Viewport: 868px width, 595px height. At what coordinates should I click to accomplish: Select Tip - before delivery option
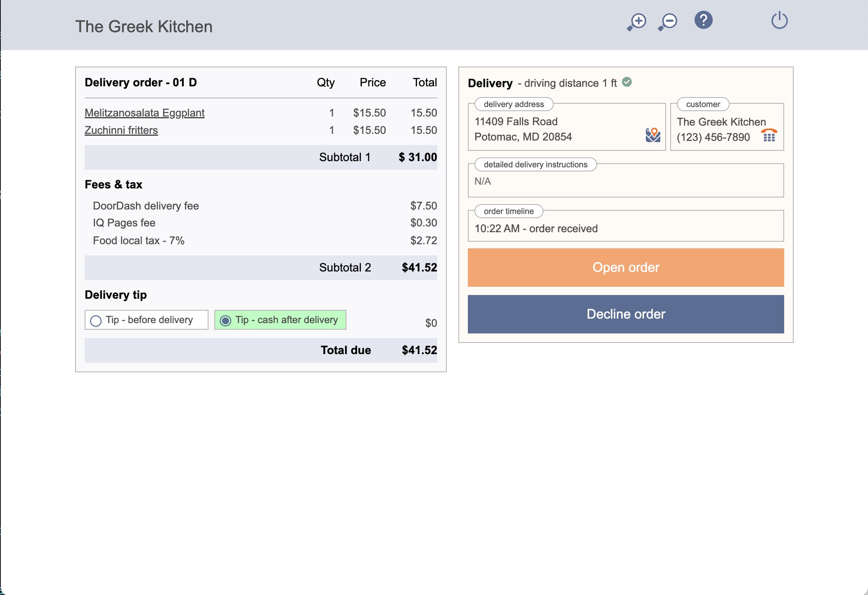(x=96, y=321)
